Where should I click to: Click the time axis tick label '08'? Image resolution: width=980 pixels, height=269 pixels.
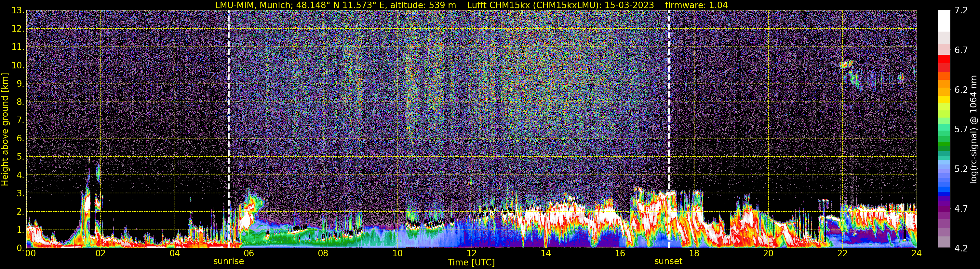coord(323,254)
